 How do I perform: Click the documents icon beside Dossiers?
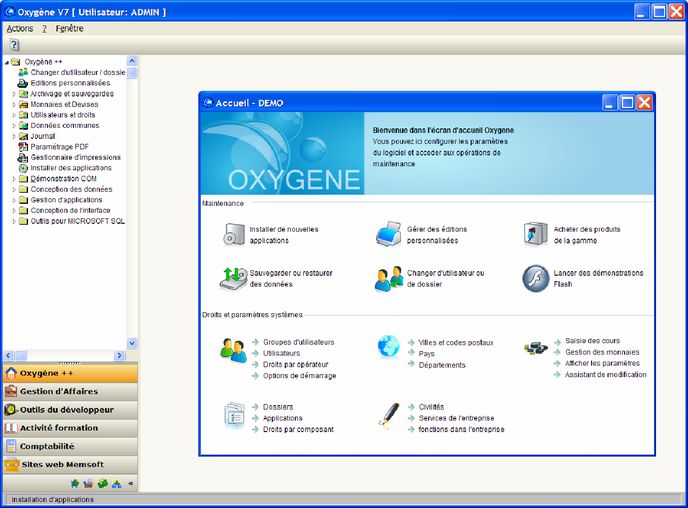(234, 415)
